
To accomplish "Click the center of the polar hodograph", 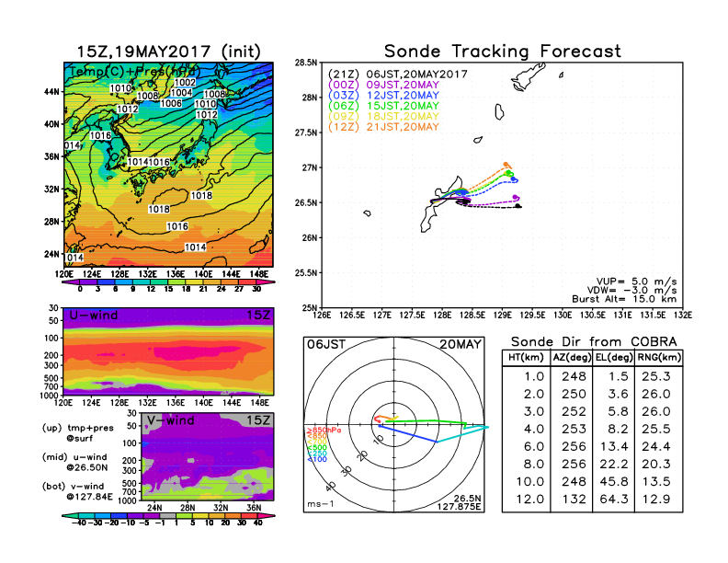I will [x=395, y=424].
